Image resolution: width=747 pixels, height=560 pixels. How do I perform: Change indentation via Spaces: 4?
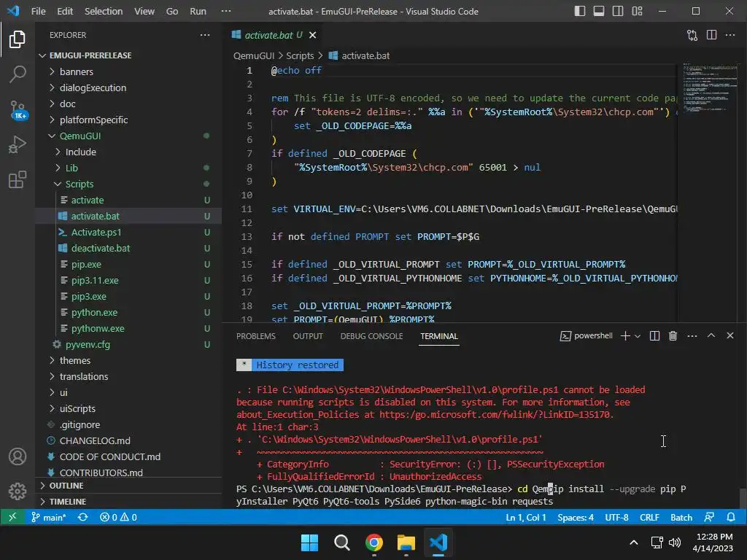pos(576,517)
